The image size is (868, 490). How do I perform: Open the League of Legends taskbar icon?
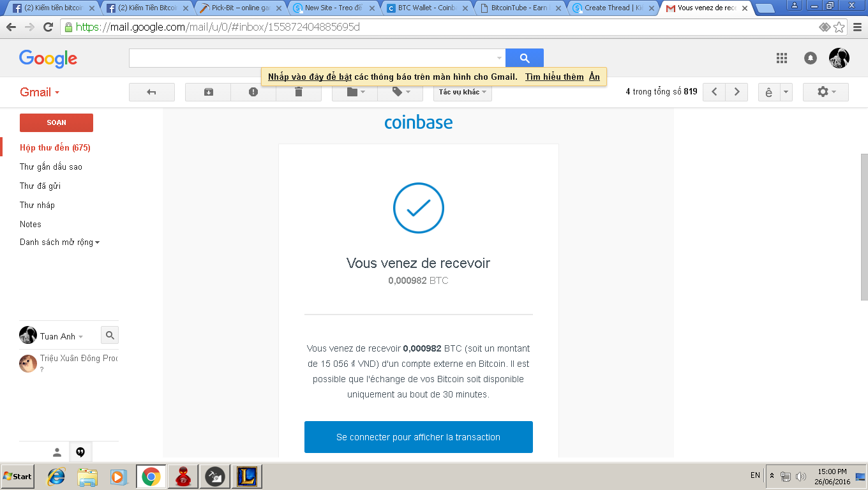click(x=246, y=476)
